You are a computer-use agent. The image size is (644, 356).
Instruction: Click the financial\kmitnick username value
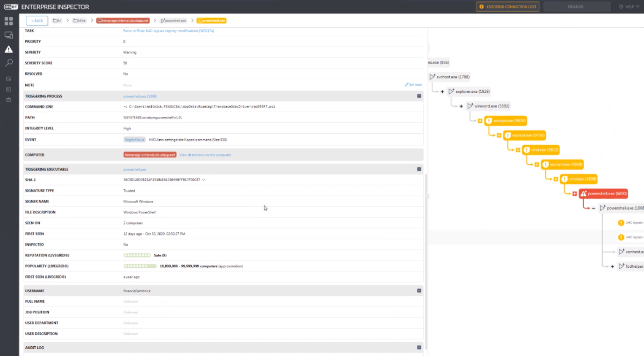(x=137, y=291)
